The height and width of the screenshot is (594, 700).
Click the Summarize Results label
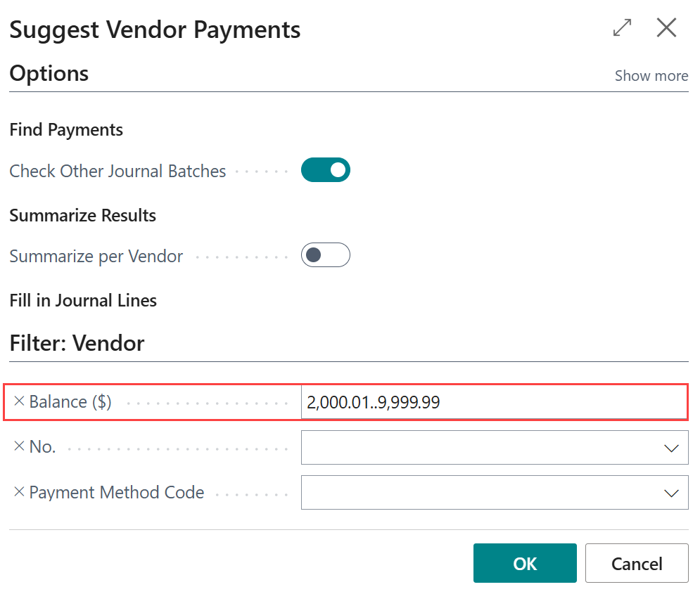(82, 215)
